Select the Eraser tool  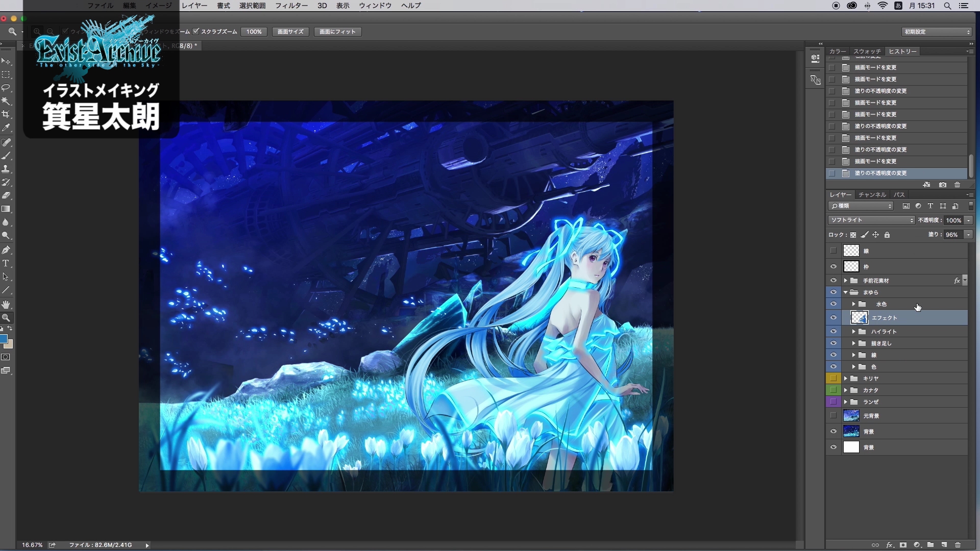pos(6,195)
